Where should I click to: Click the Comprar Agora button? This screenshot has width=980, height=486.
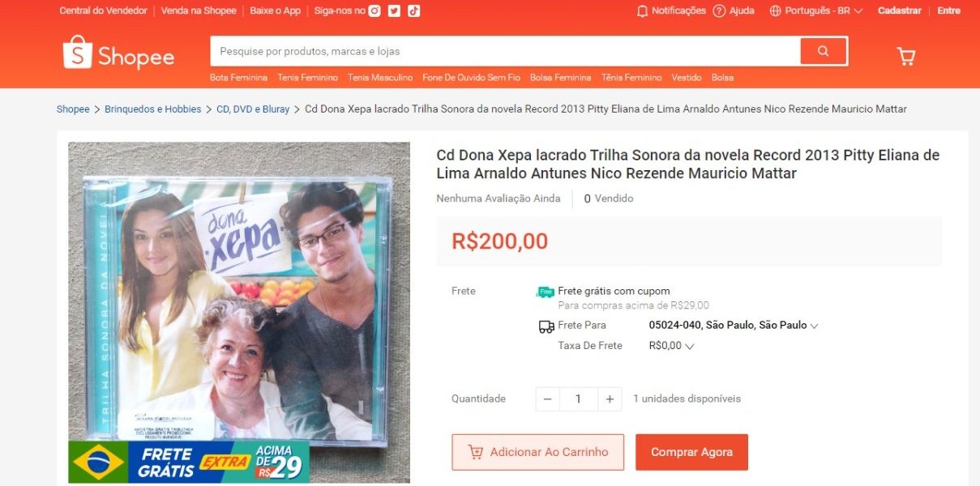[691, 452]
